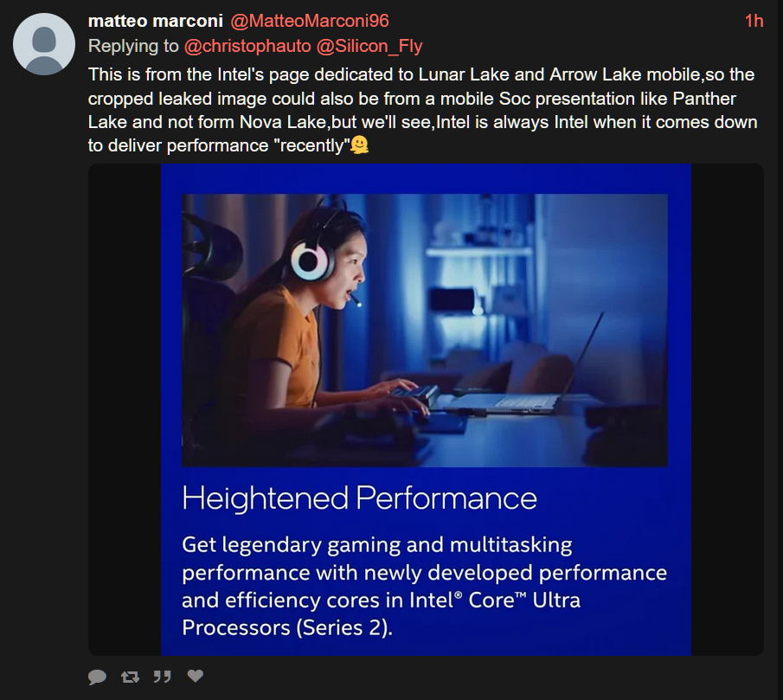Open the @christophauto mention link
The height and width of the screenshot is (700, 783).
(x=247, y=46)
